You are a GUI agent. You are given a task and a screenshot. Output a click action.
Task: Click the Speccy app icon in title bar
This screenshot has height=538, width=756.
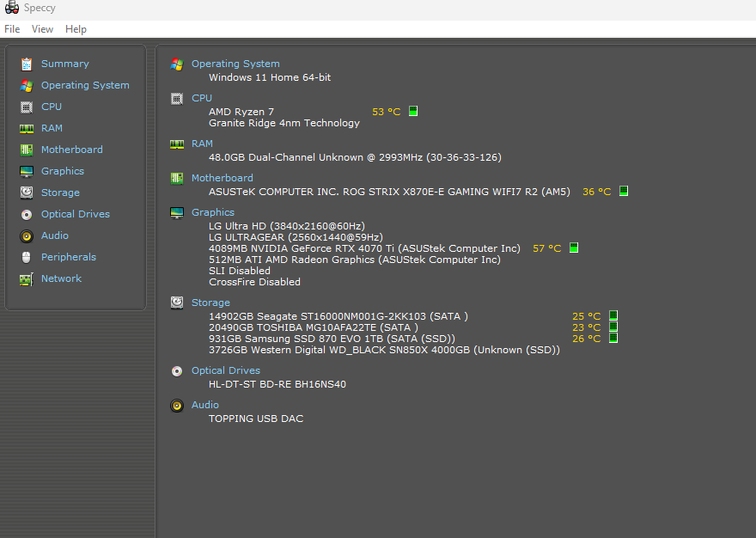point(12,8)
